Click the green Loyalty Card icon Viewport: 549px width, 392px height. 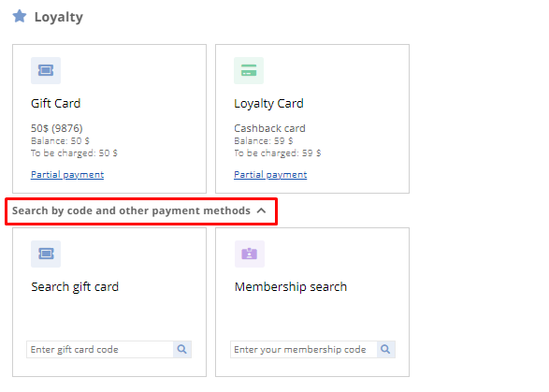pos(249,70)
